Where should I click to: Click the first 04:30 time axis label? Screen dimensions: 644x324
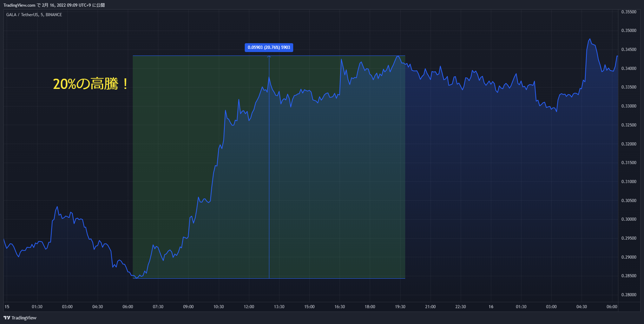tap(98, 307)
